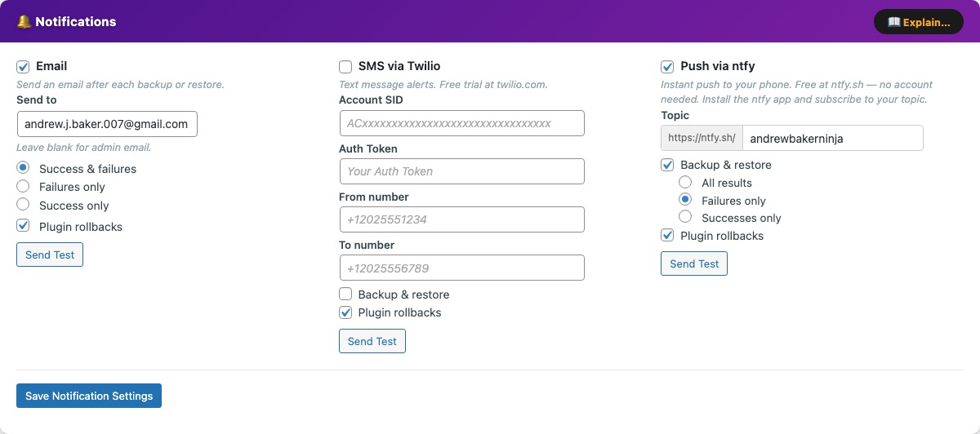
Task: Check Backup & restore under SMS
Action: tap(345, 294)
